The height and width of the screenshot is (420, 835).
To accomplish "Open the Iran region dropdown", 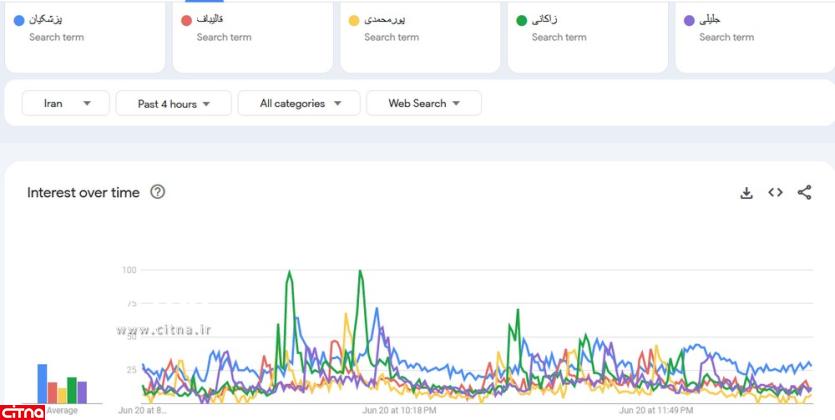I will 66,104.
